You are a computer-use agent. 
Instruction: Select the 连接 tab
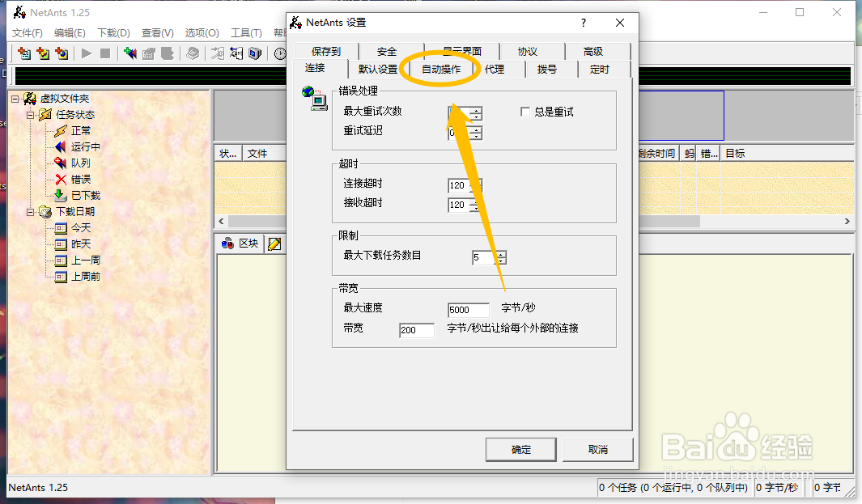coord(316,68)
